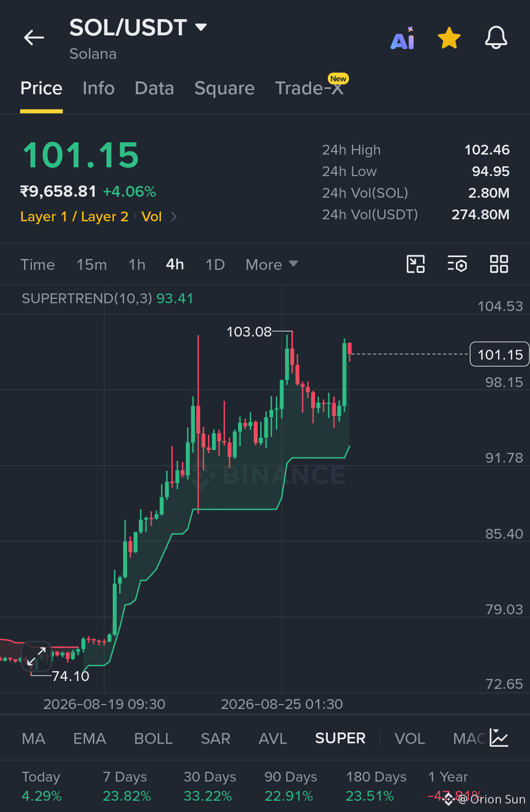The image size is (530, 812).
Task: Open the Layer 1 / Layer 2 tag
Action: 74,216
